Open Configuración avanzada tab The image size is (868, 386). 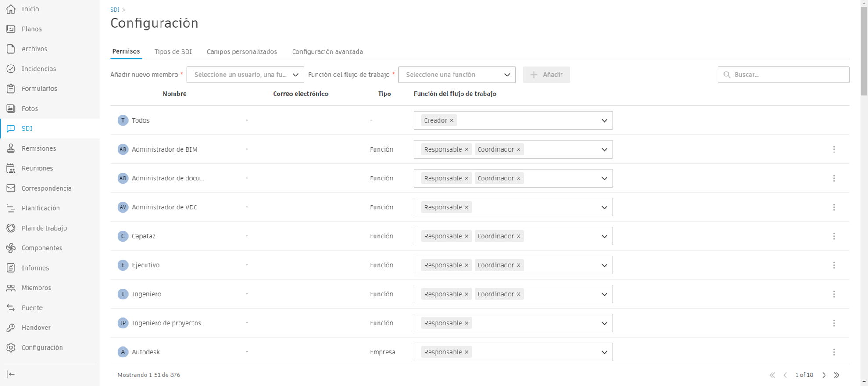click(327, 51)
